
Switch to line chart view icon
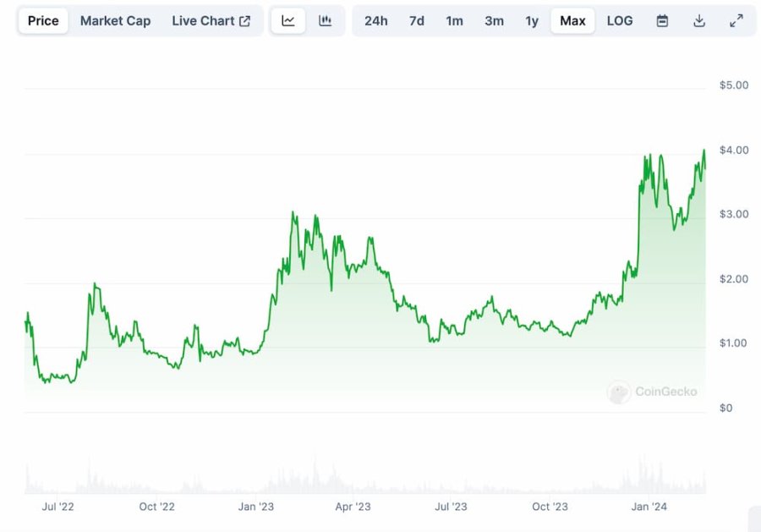pyautogui.click(x=288, y=21)
